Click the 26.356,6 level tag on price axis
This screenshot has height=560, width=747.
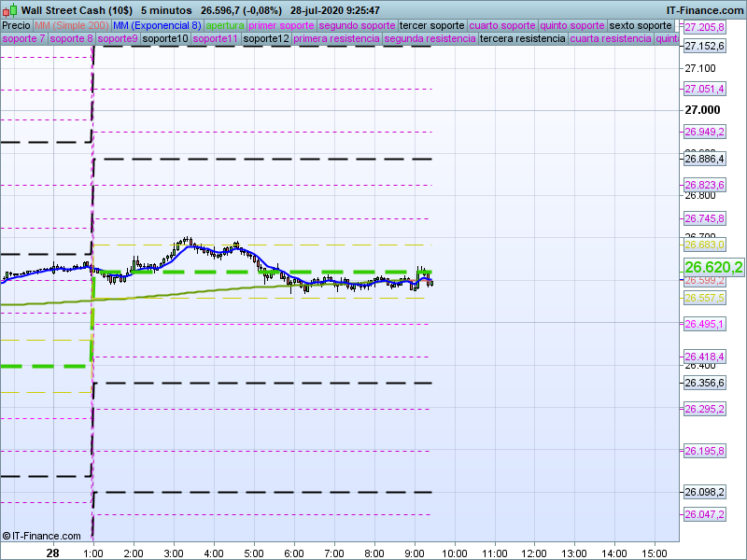coord(704,383)
